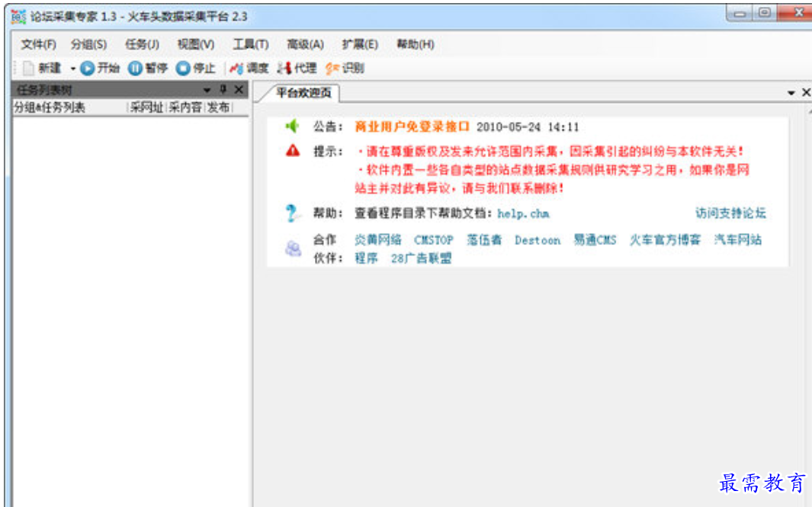Open the 28广告联盟 partner link
This screenshot has width=812, height=507.
pos(421,258)
